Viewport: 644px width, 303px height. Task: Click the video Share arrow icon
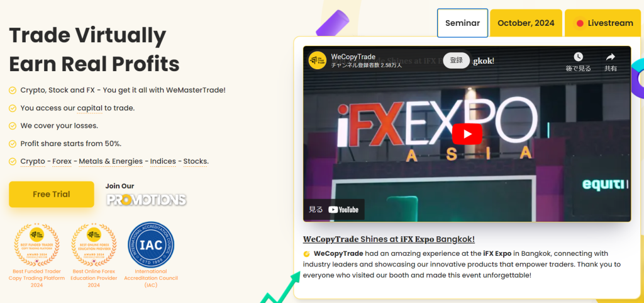(610, 57)
